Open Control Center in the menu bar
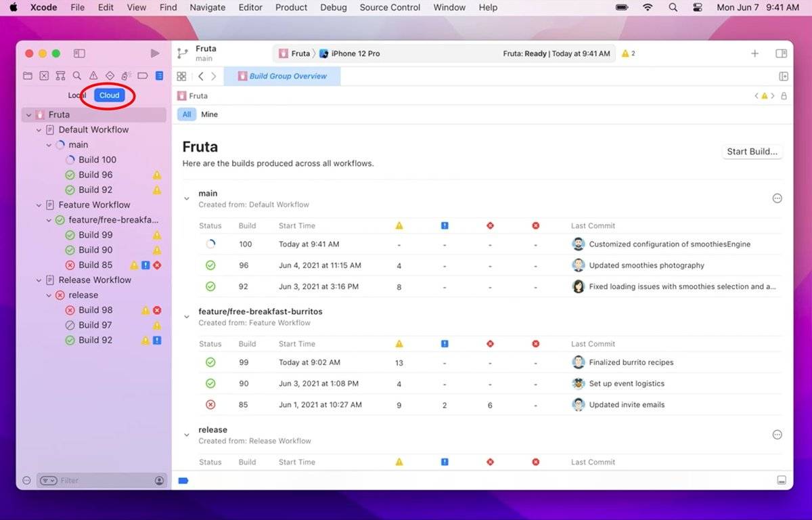 tap(698, 7)
